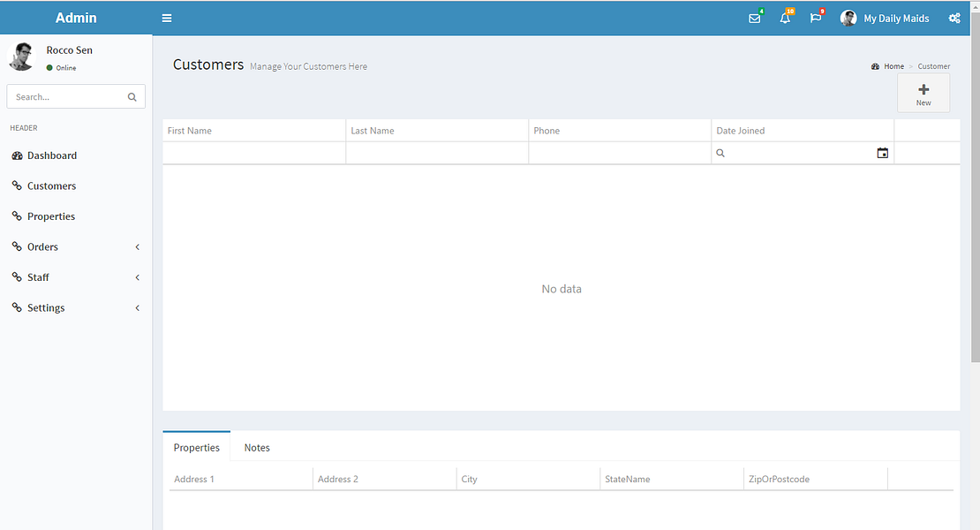Click the Settings link icon in sidebar

[x=17, y=307]
